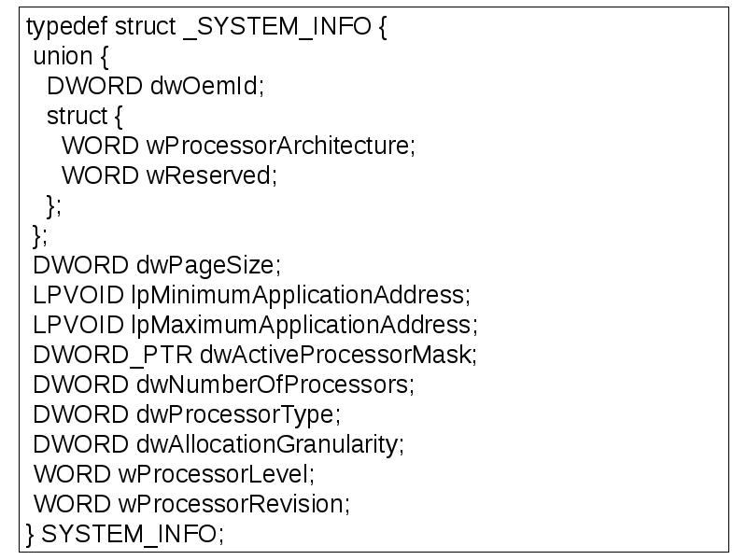Click the wReserved member
This screenshot has width=747, height=560.
click(x=211, y=176)
